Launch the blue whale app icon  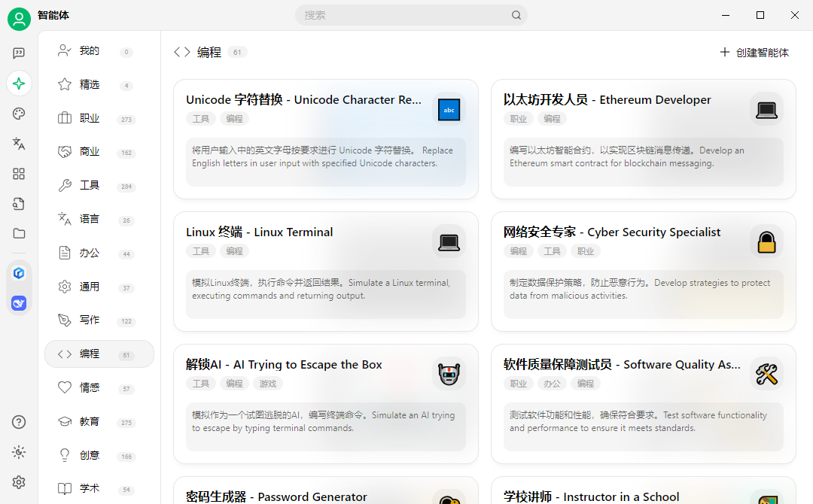[x=19, y=303]
